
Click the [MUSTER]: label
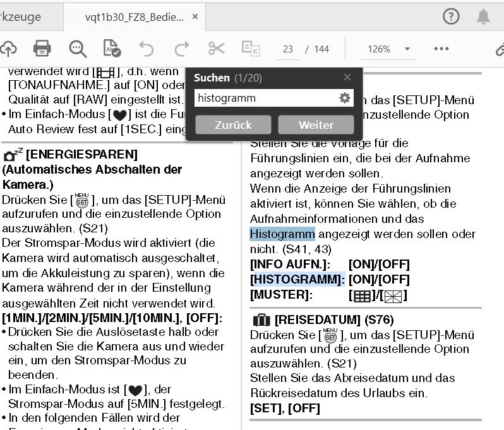tap(281, 294)
